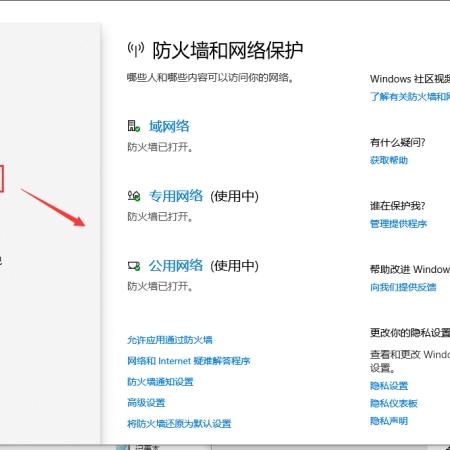This screenshot has height=450, width=450.
Task: Click the public network monitor icon
Action: [134, 266]
